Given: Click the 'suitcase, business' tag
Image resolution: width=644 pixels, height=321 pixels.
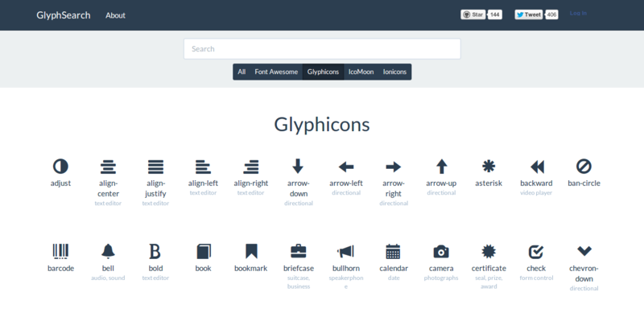Looking at the screenshot, I should click(x=299, y=282).
